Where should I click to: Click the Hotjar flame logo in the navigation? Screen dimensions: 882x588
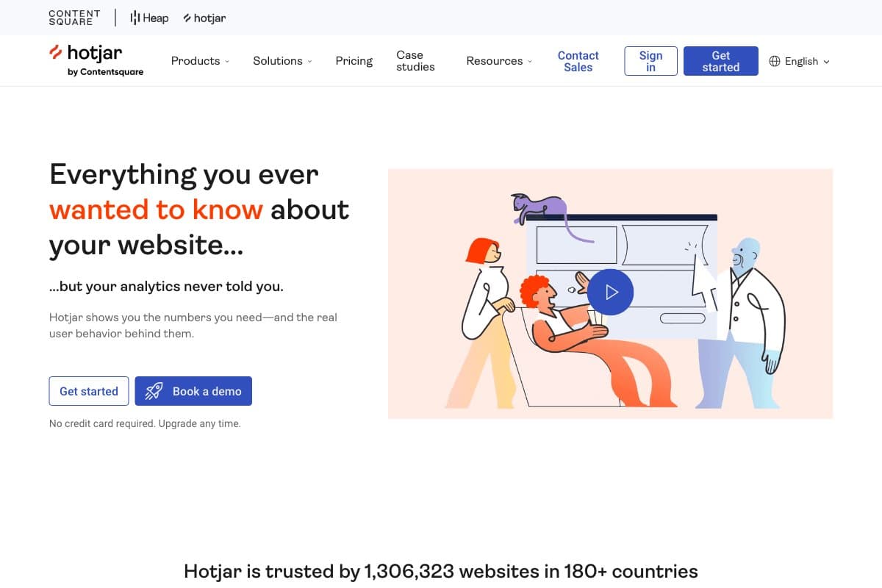pos(56,52)
